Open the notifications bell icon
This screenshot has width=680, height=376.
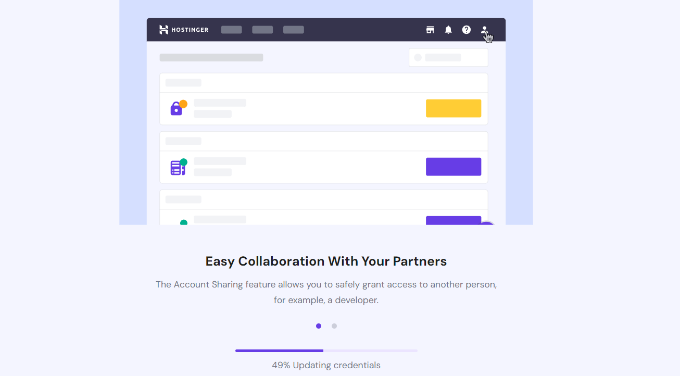point(448,29)
